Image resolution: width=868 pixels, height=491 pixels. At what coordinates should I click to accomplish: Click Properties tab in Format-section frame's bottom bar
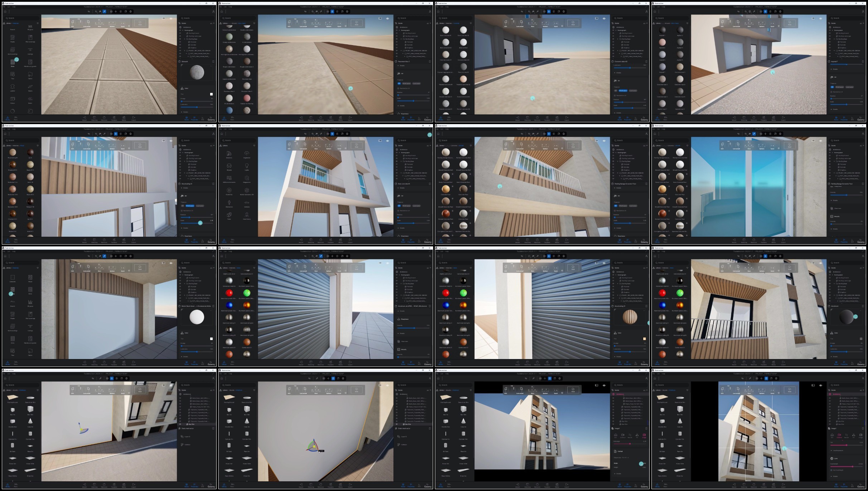tap(628, 486)
